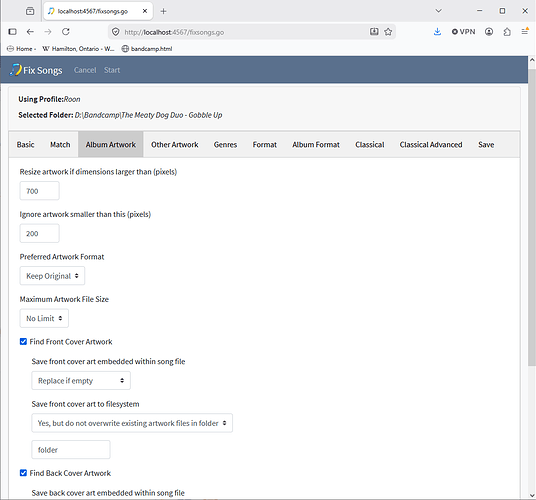Expand the Preferred Artwork Format dropdown

[x=52, y=276]
